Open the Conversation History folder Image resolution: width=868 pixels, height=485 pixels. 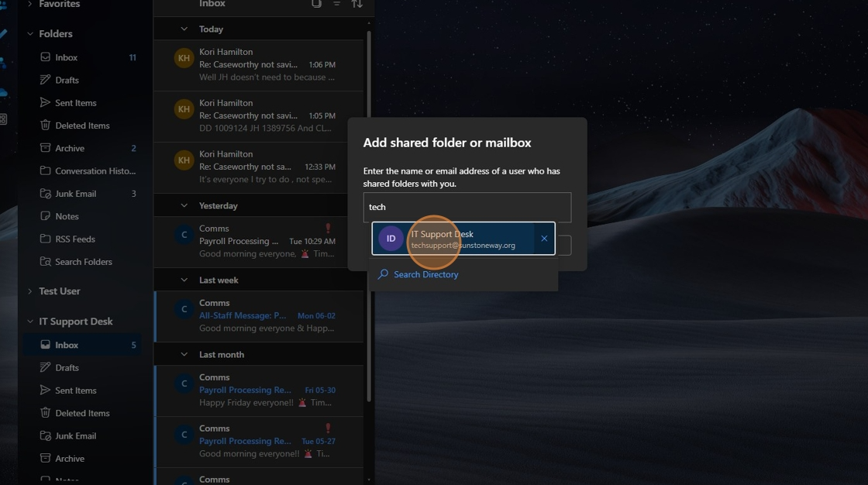point(82,171)
